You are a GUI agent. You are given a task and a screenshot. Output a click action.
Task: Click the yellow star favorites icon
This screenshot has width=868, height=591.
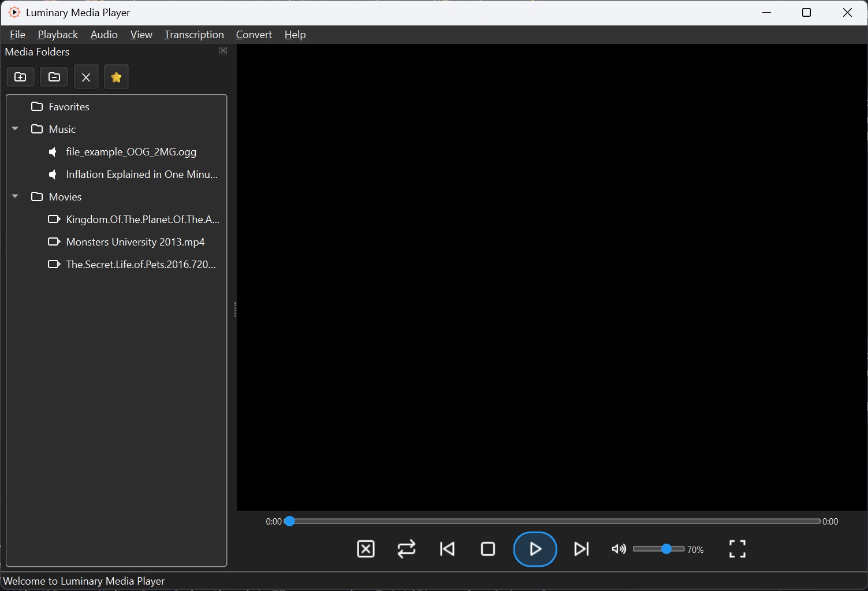pyautogui.click(x=116, y=77)
